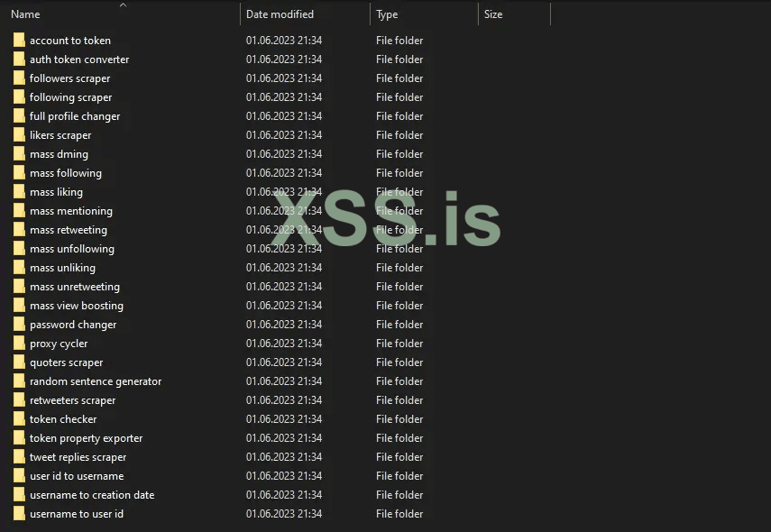The width and height of the screenshot is (771, 532).
Task: Click the mass following folder icon
Action: 19,172
